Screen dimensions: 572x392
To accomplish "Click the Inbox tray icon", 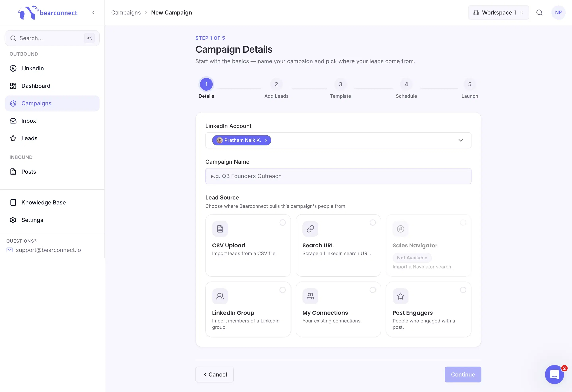I will point(13,121).
